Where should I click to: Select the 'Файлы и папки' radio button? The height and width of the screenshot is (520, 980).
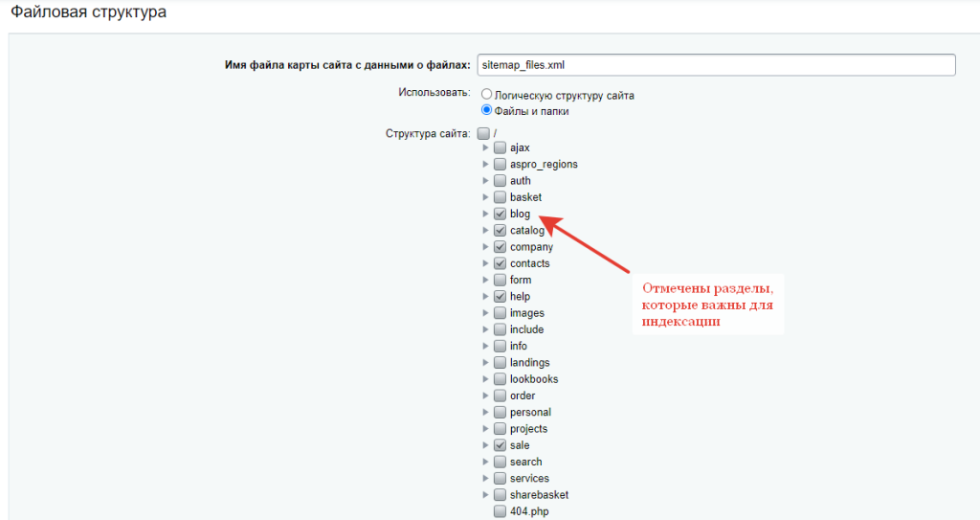click(x=487, y=110)
